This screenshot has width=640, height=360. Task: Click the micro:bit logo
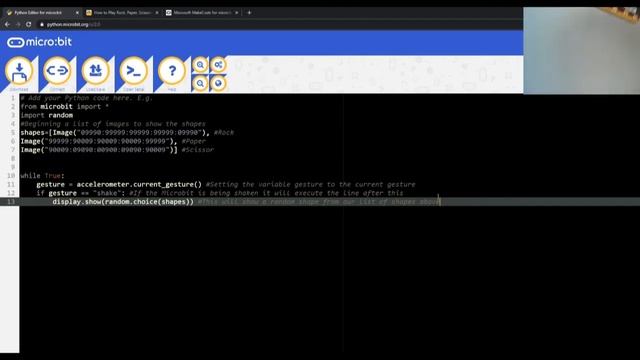[40, 42]
